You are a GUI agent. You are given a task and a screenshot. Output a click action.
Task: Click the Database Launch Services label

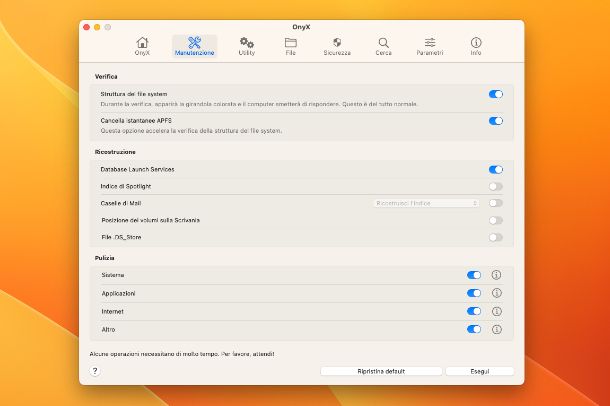(137, 170)
